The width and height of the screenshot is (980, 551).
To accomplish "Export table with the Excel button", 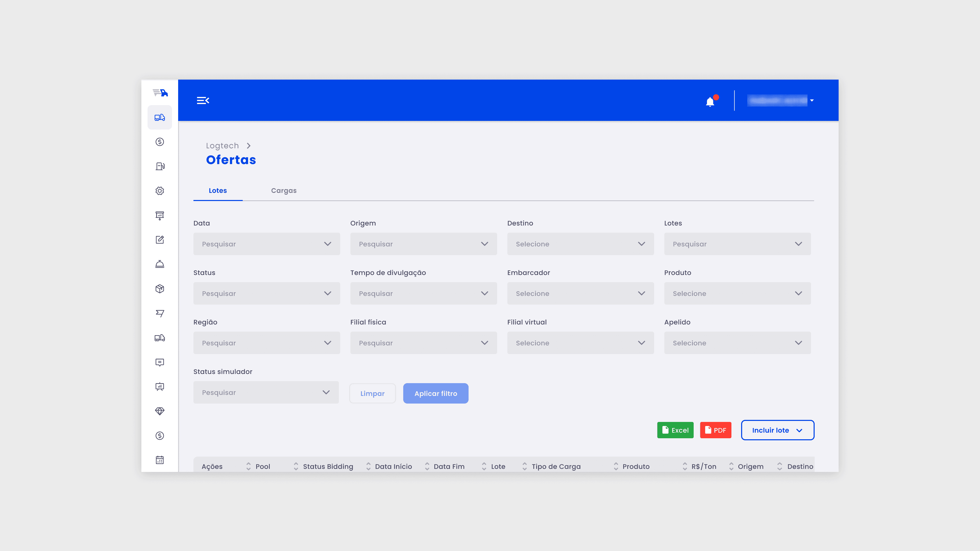I will 675,430.
